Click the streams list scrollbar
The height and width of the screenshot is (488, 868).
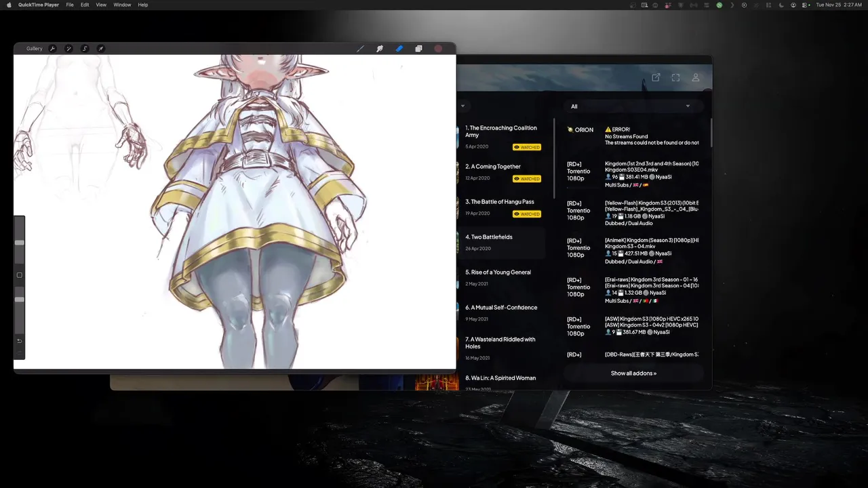click(711, 133)
